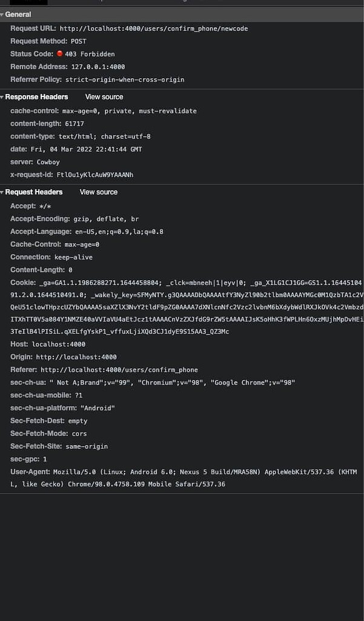This screenshot has width=364, height=621.
Task: View source of Response Headers
Action: pos(104,97)
